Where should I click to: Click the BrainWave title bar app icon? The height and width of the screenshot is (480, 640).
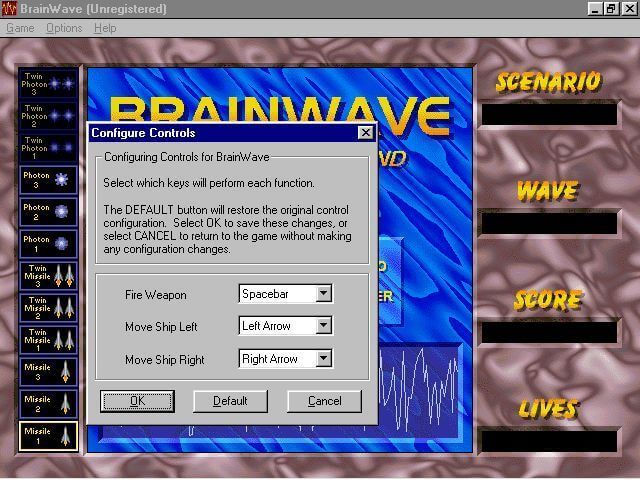9,9
